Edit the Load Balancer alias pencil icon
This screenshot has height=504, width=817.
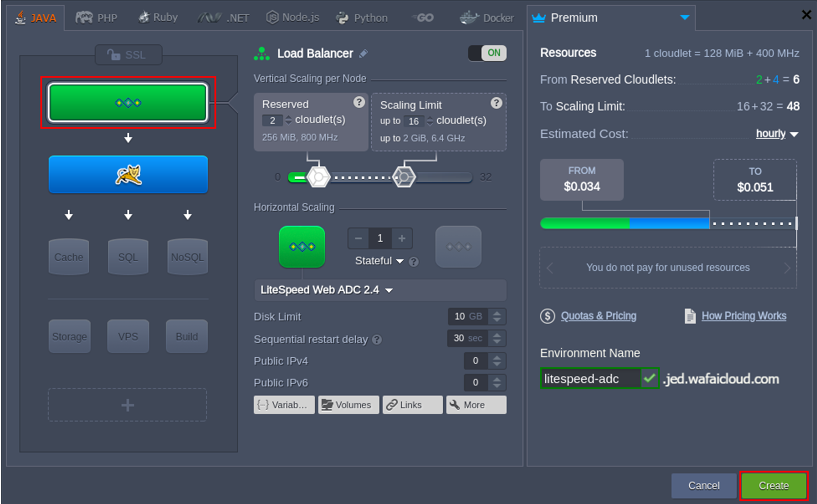(x=364, y=53)
